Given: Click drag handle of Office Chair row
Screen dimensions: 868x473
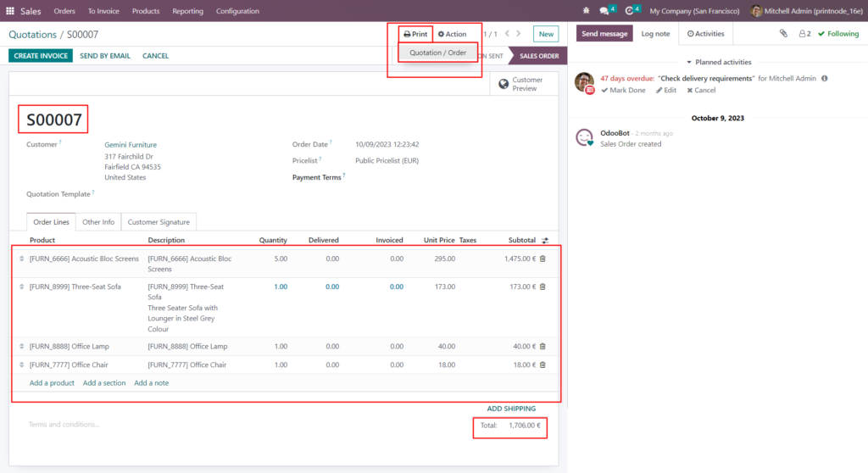Looking at the screenshot, I should [x=21, y=365].
